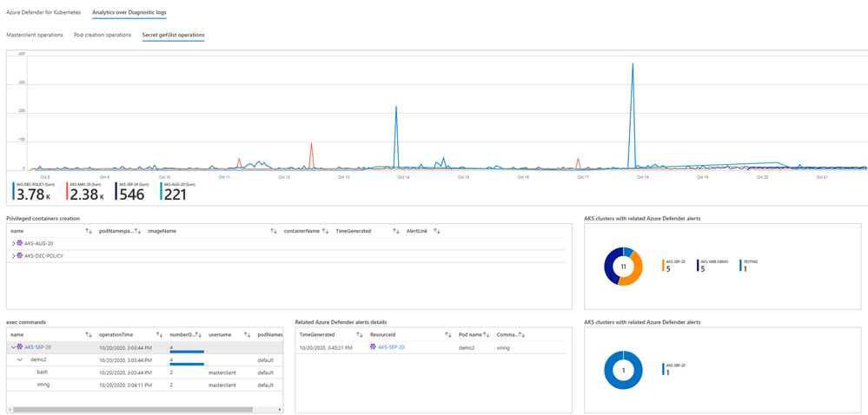Image resolution: width=868 pixels, height=415 pixels.
Task: Sort exec commands by username arrows
Action: (248, 335)
